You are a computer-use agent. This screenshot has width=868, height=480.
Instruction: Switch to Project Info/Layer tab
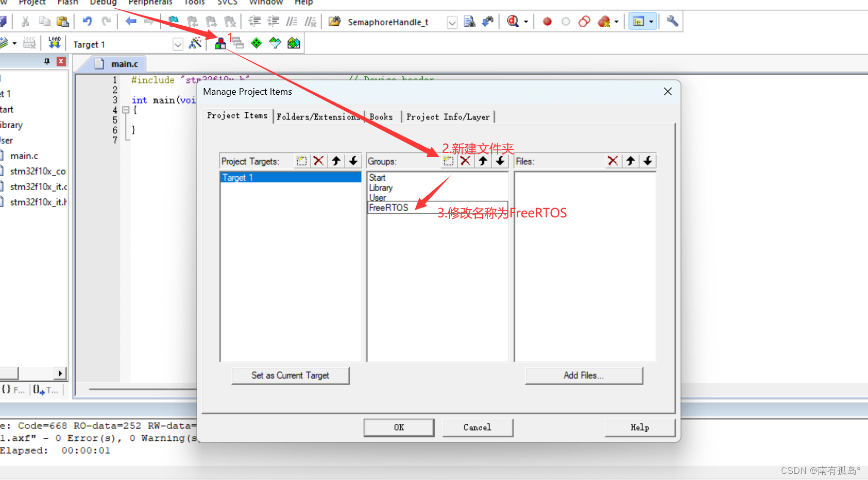pos(448,117)
